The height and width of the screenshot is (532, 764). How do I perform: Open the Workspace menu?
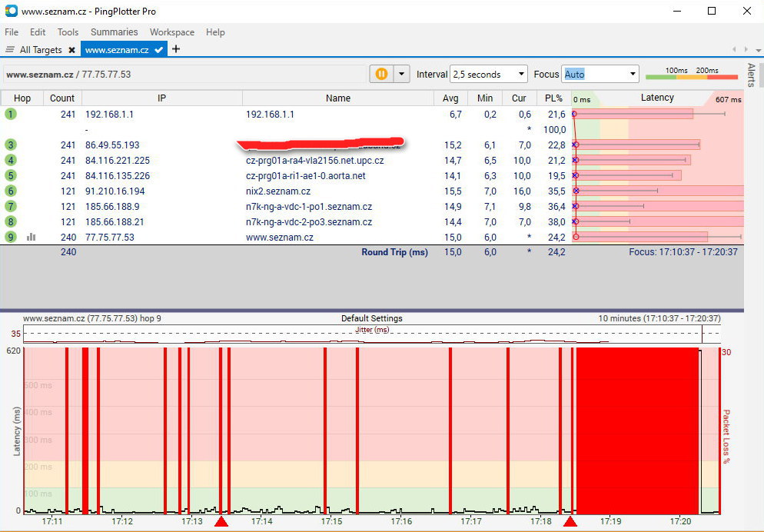click(x=171, y=32)
